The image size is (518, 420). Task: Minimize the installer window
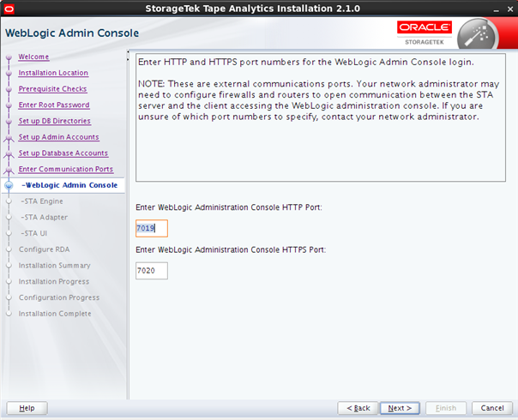496,9
